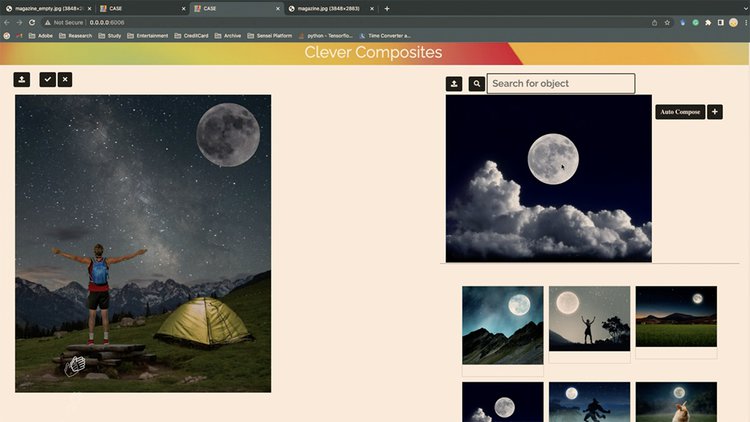Click the upload icon beside the search field
750x422 pixels.
(x=454, y=84)
